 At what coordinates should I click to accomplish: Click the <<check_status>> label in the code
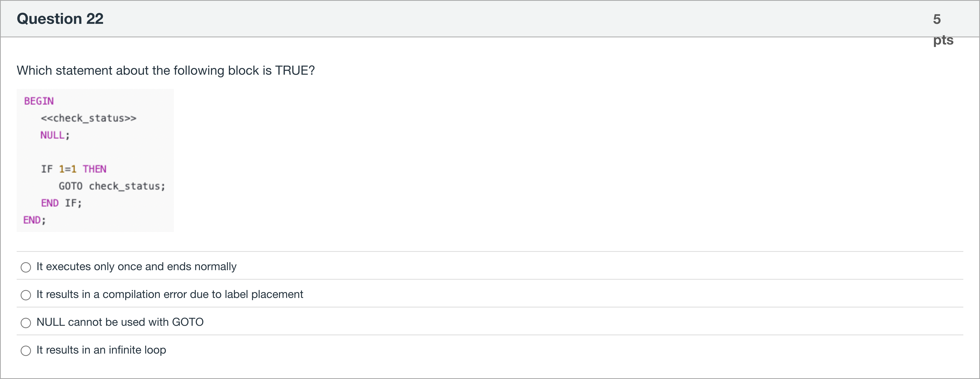[88, 118]
